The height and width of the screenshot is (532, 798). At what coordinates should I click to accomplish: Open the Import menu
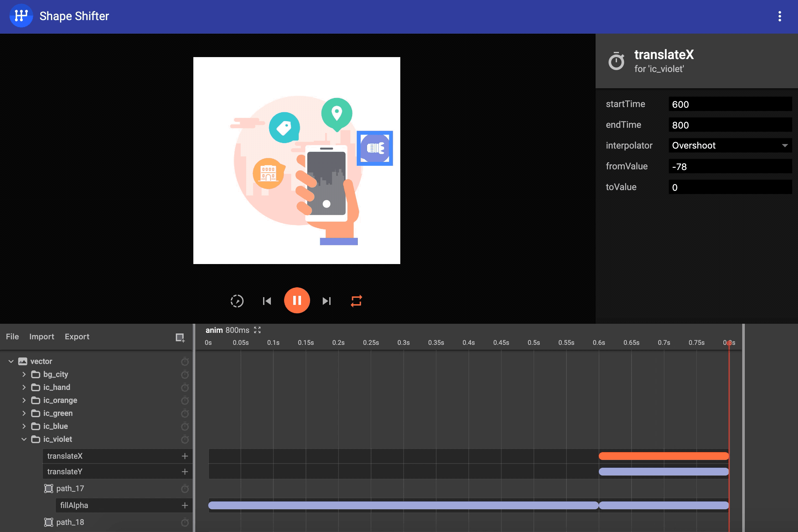pos(42,337)
